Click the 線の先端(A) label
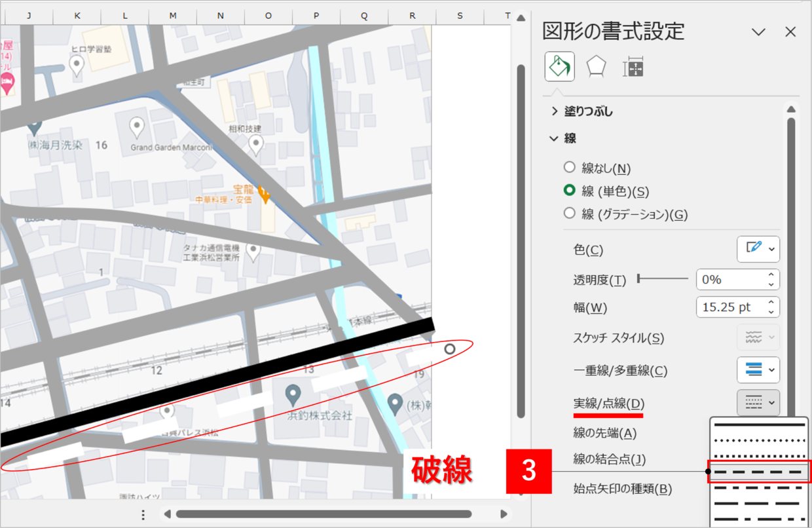The width and height of the screenshot is (812, 528). 604,433
